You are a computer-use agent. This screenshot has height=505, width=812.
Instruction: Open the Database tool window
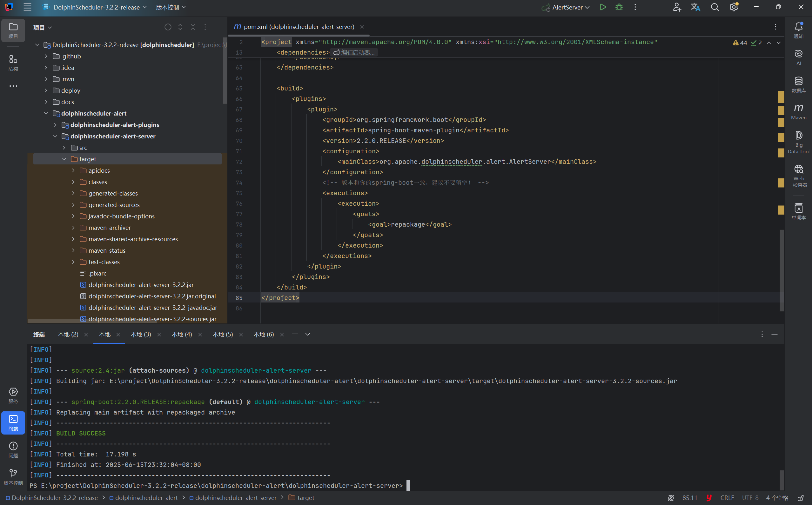pyautogui.click(x=798, y=84)
